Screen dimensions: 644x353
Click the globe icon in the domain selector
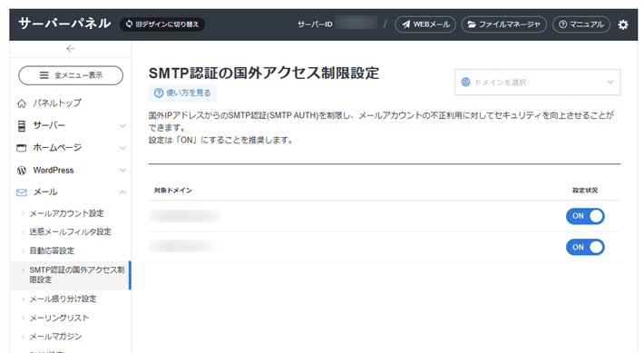pyautogui.click(x=465, y=83)
